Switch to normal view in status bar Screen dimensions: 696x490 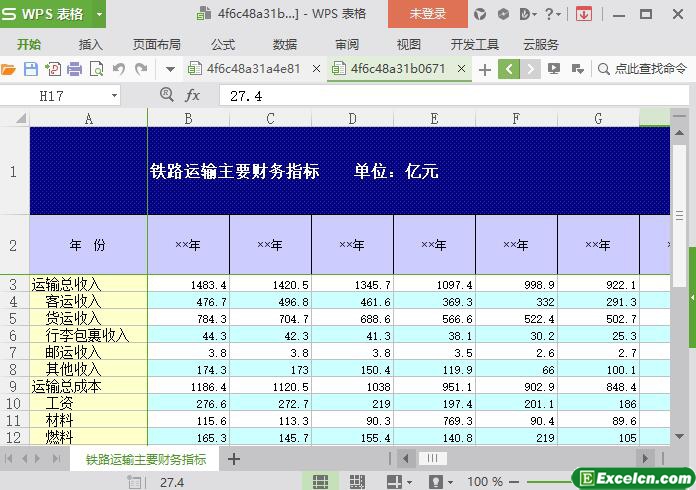coord(320,482)
